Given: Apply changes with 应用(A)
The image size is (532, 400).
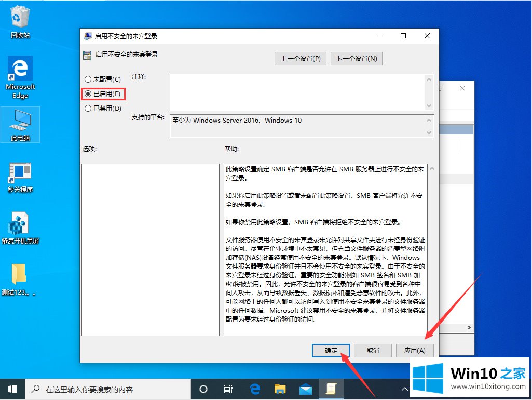Looking at the screenshot, I should point(415,351).
